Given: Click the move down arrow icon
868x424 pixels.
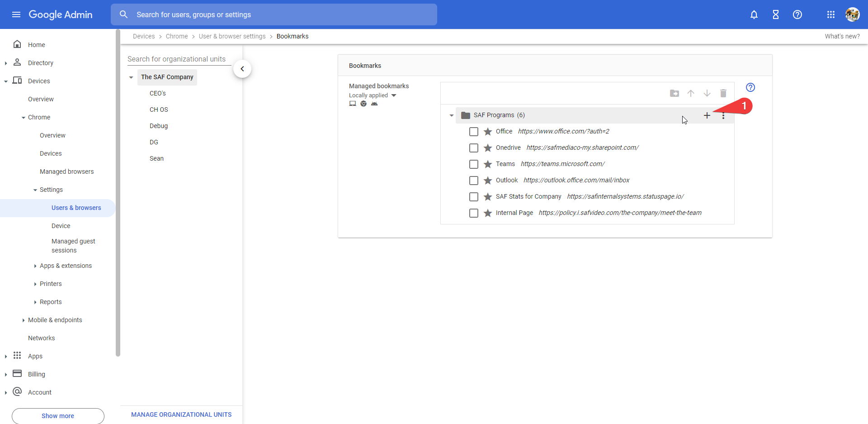Looking at the screenshot, I should [707, 93].
